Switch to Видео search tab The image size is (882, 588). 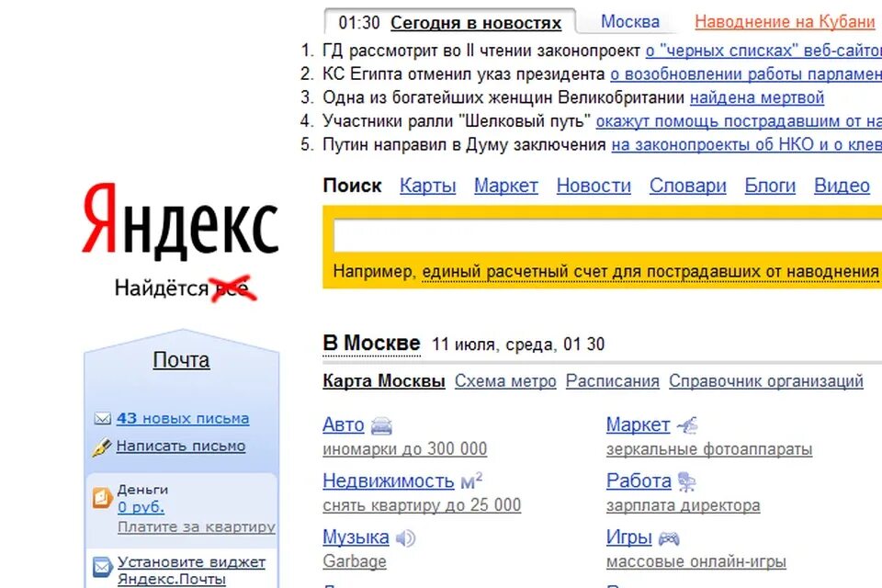point(842,186)
